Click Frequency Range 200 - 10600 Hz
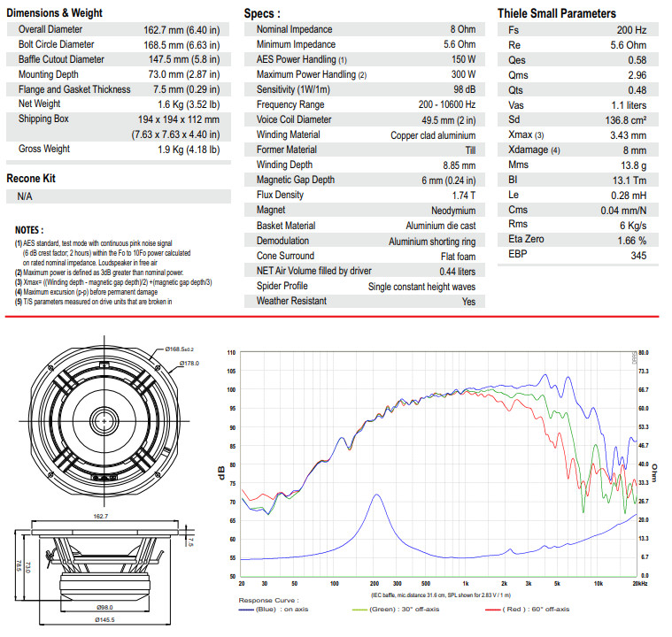672x637 pixels. pos(447,104)
